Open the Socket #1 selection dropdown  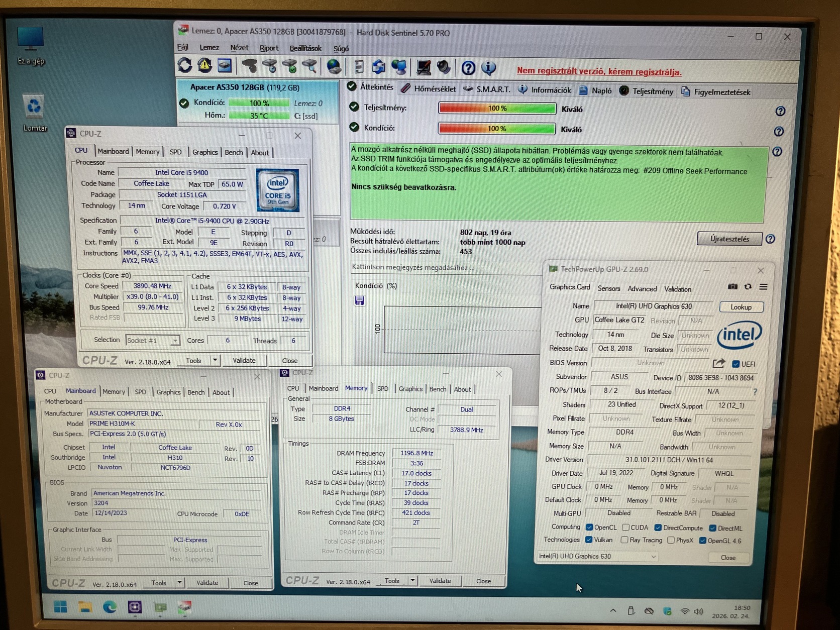[152, 341]
